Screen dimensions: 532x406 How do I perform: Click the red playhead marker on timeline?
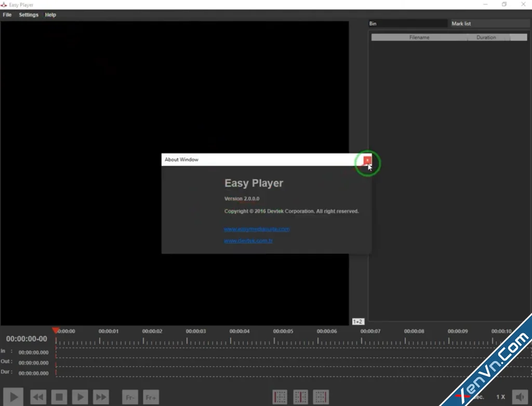[x=56, y=330]
